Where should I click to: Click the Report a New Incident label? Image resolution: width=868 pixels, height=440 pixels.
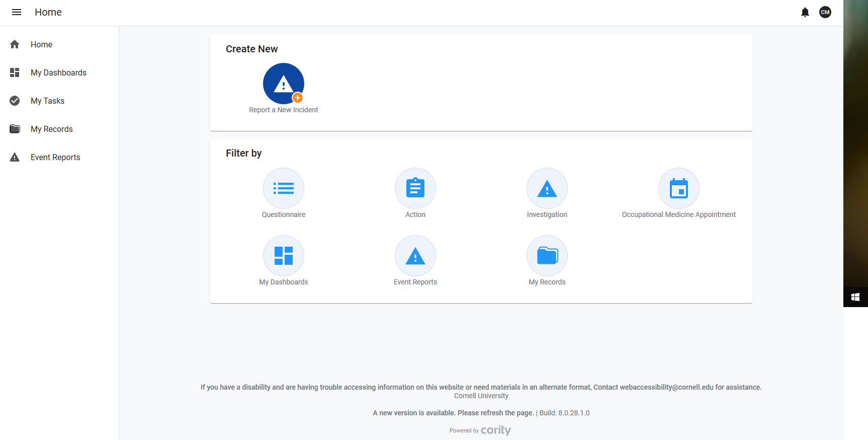coord(283,110)
